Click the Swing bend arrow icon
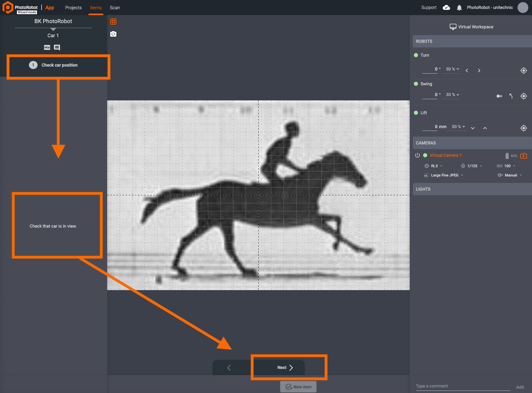Viewport: 532px width, 393px height. (x=511, y=96)
